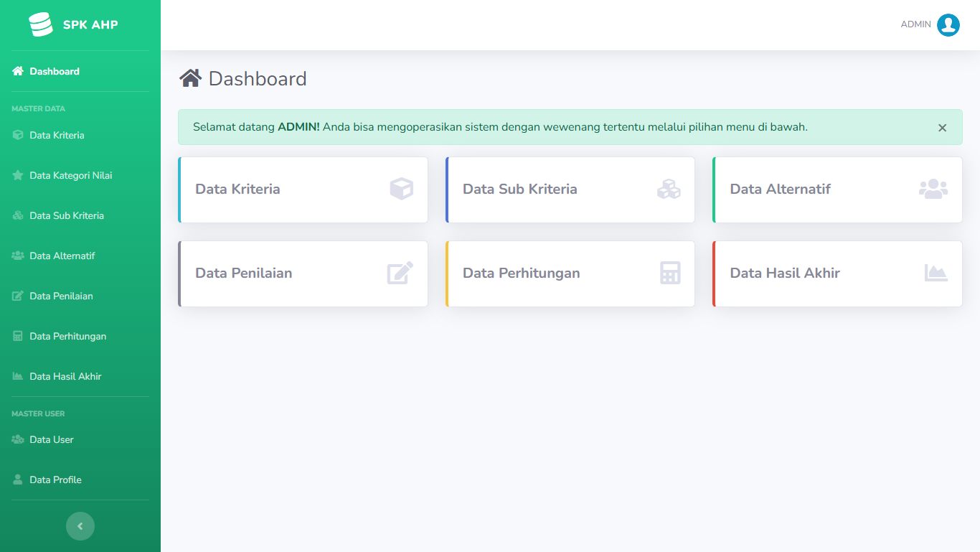Open the Data Hasil Akhir card link
The width and height of the screenshot is (980, 552).
tap(785, 273)
